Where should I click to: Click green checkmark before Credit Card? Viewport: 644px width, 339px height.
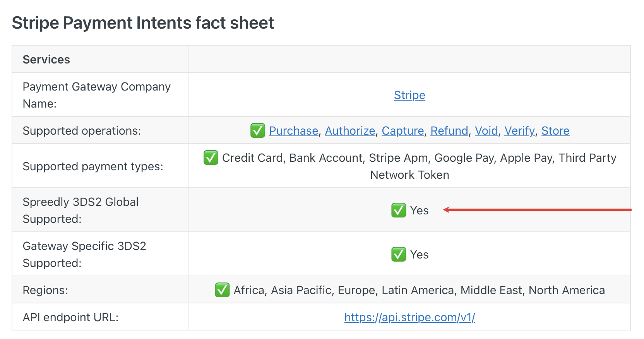tap(211, 158)
